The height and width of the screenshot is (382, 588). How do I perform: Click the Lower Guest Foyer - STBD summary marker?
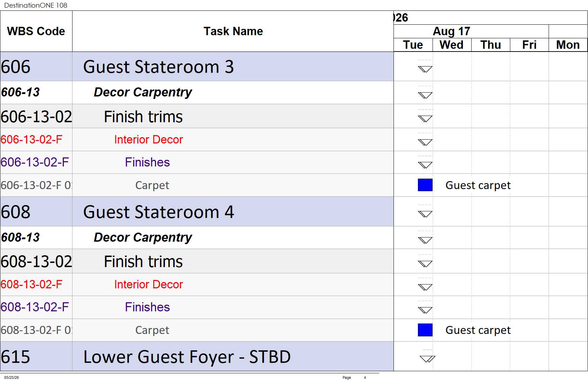click(427, 359)
